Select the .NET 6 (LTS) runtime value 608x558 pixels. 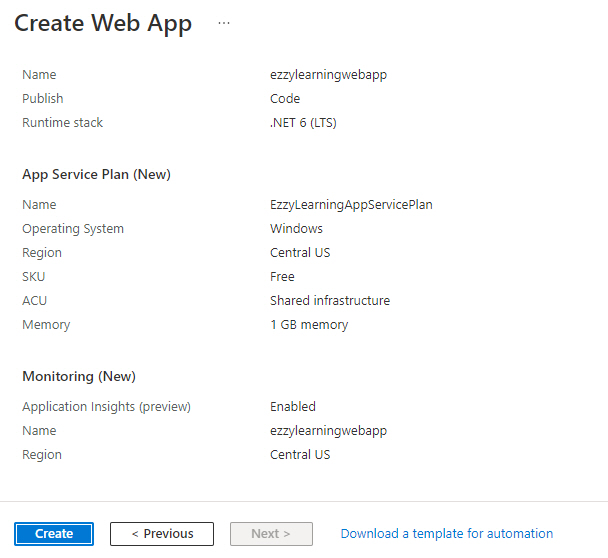[x=303, y=123]
